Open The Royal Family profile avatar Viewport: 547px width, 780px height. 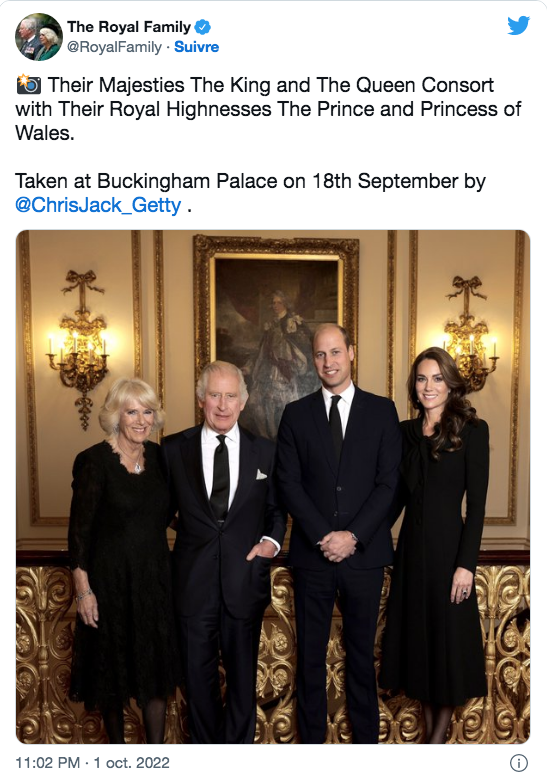click(39, 37)
